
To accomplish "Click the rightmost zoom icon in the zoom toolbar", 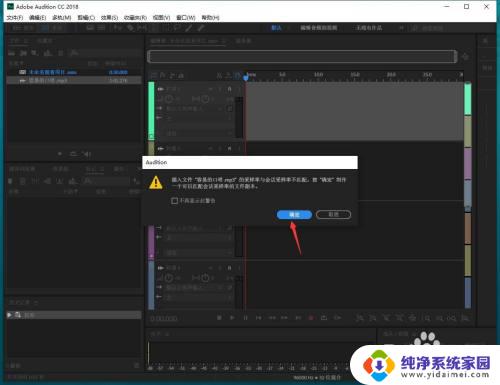I will pyautogui.click(x=466, y=318).
